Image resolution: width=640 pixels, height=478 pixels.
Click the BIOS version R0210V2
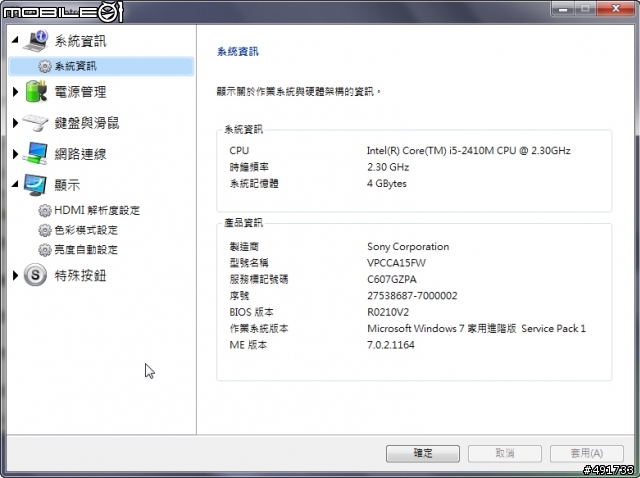[x=388, y=312]
